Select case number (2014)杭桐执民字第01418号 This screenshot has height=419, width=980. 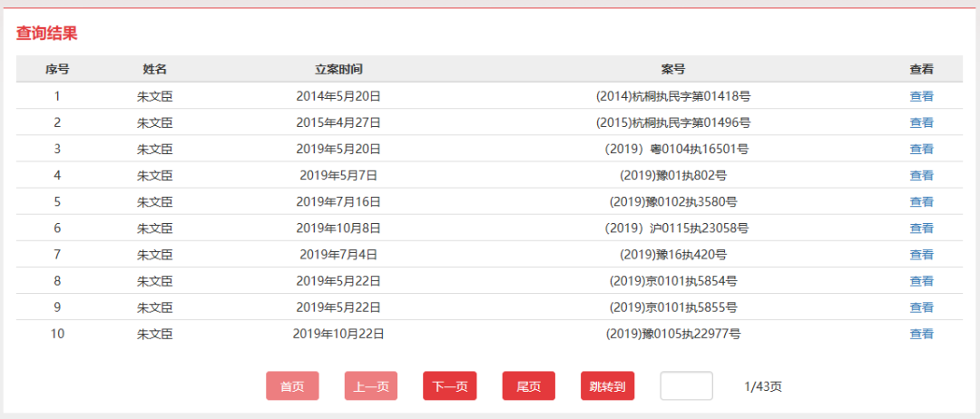coord(673,96)
